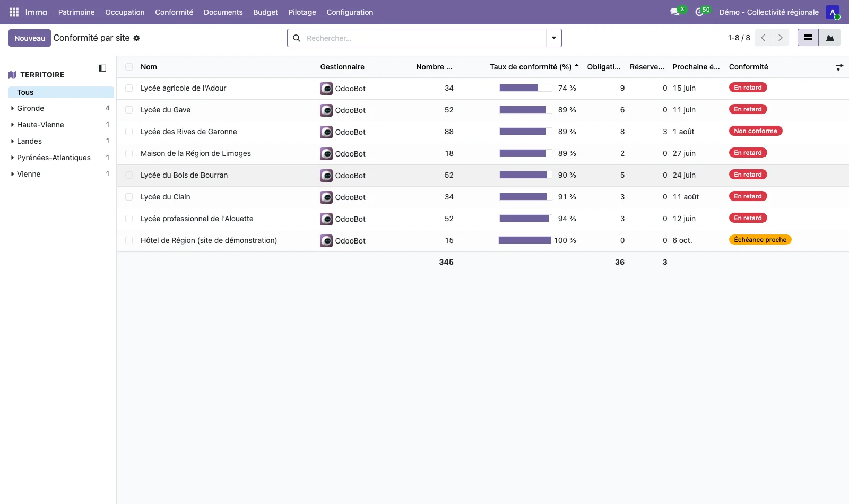849x504 pixels.
Task: Click OdooBot avatar in Hôtel de Région row
Action: tap(326, 241)
